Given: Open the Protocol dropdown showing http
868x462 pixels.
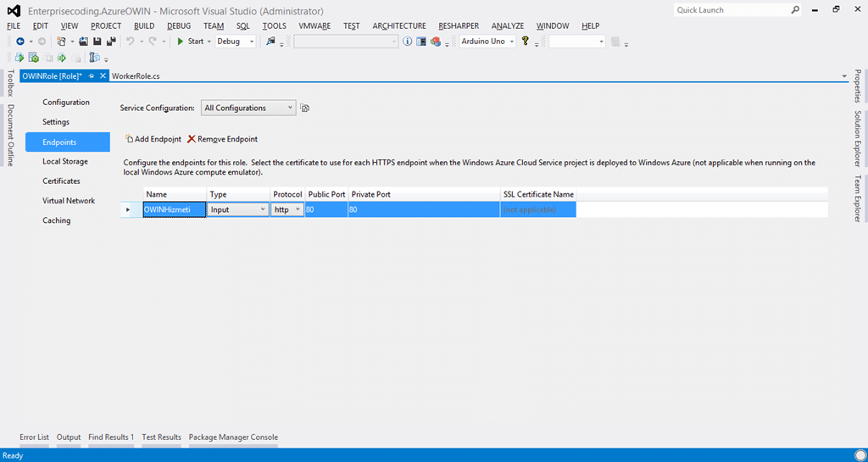Looking at the screenshot, I should [x=287, y=209].
